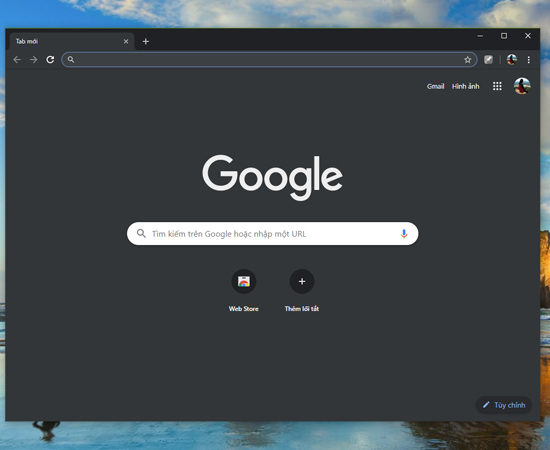Open the extension icon beside address bar

point(488,60)
